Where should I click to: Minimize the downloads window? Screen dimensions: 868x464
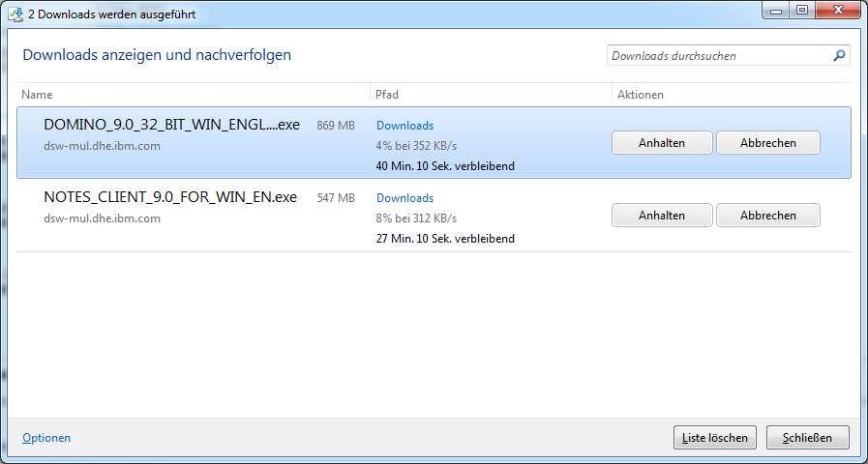[x=776, y=11]
